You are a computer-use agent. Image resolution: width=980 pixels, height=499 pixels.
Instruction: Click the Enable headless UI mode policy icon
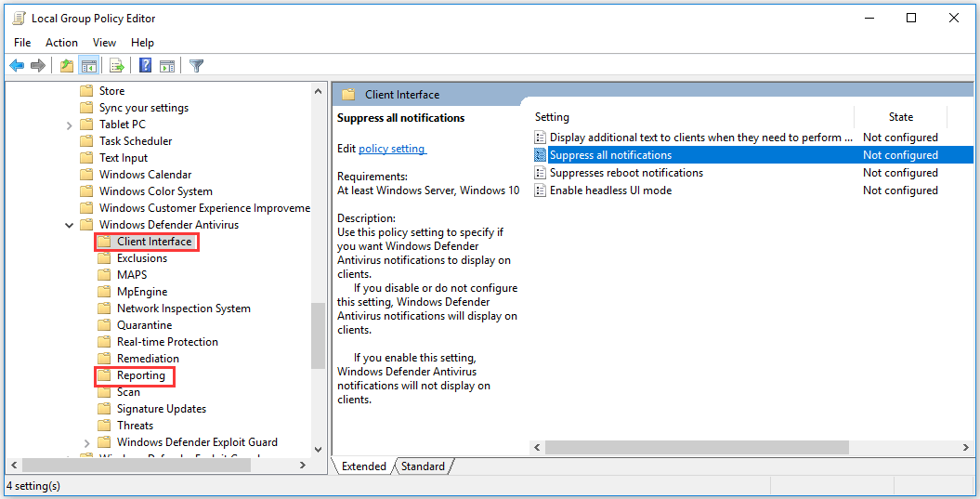(x=540, y=190)
